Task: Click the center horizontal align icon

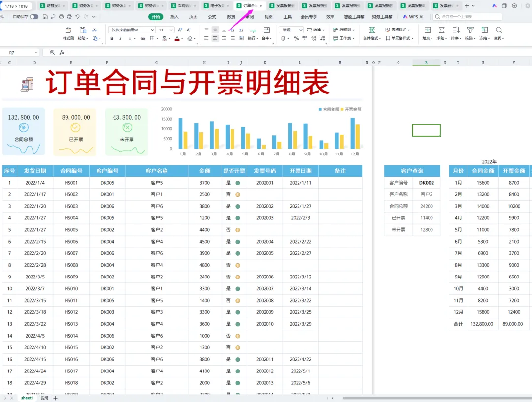Action: click(215, 39)
